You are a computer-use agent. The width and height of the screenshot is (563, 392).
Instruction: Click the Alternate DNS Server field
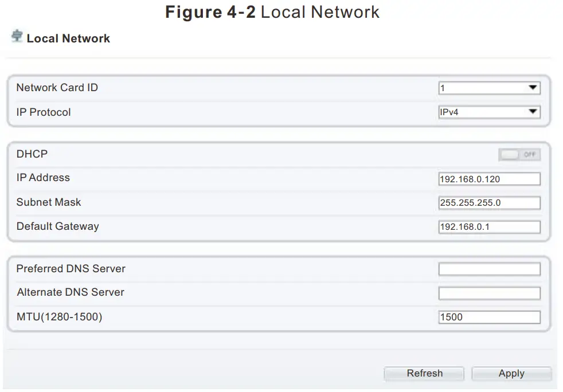click(488, 293)
